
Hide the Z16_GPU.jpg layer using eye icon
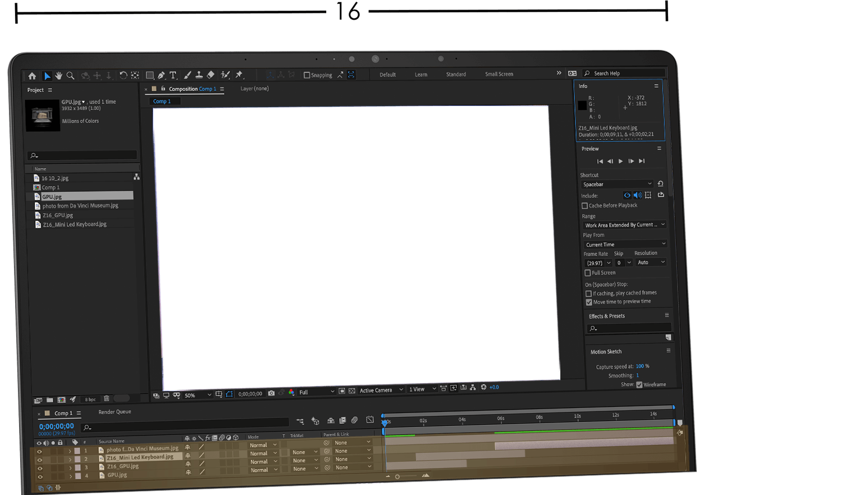click(39, 467)
